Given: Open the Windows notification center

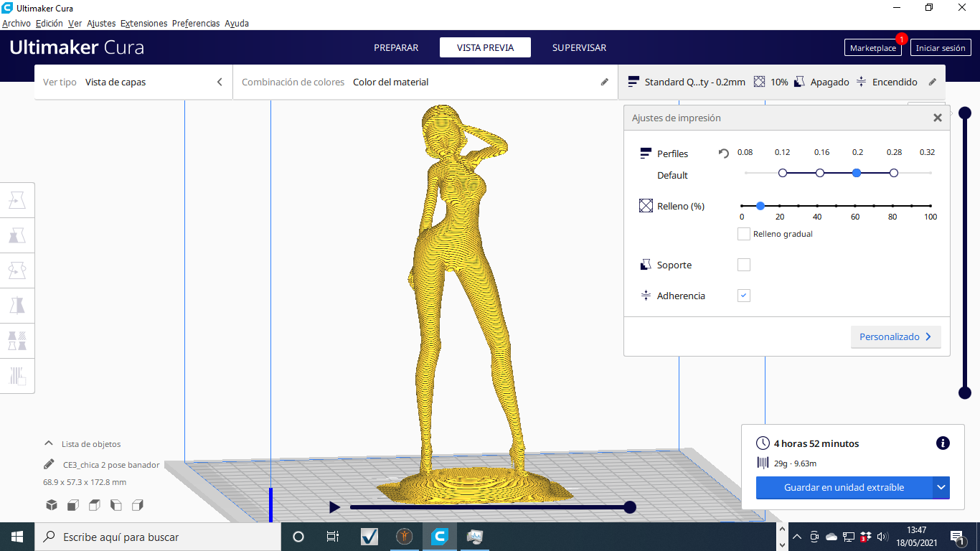Looking at the screenshot, I should pos(957,537).
